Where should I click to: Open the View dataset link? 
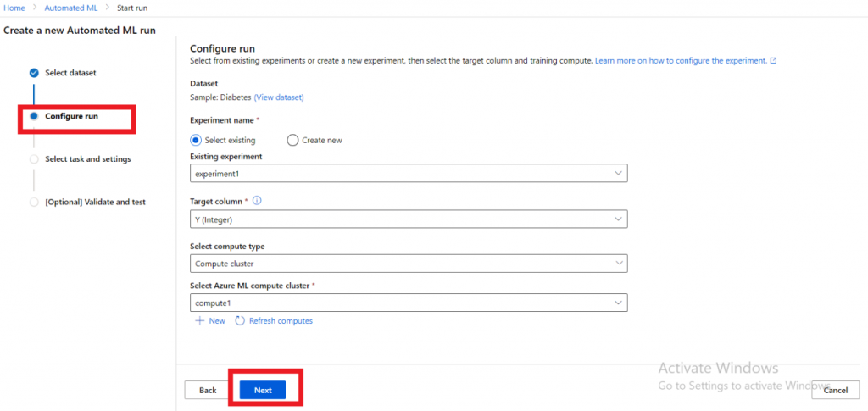(x=279, y=97)
